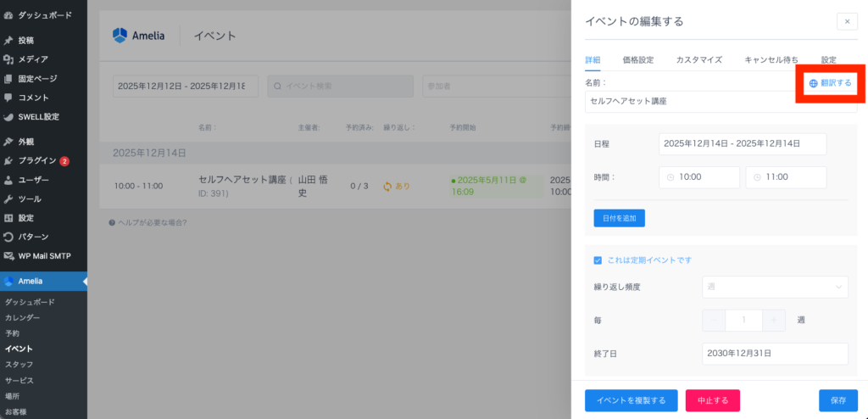Open カレンダー in the Amelia submenu
The width and height of the screenshot is (868, 419).
pos(22,317)
